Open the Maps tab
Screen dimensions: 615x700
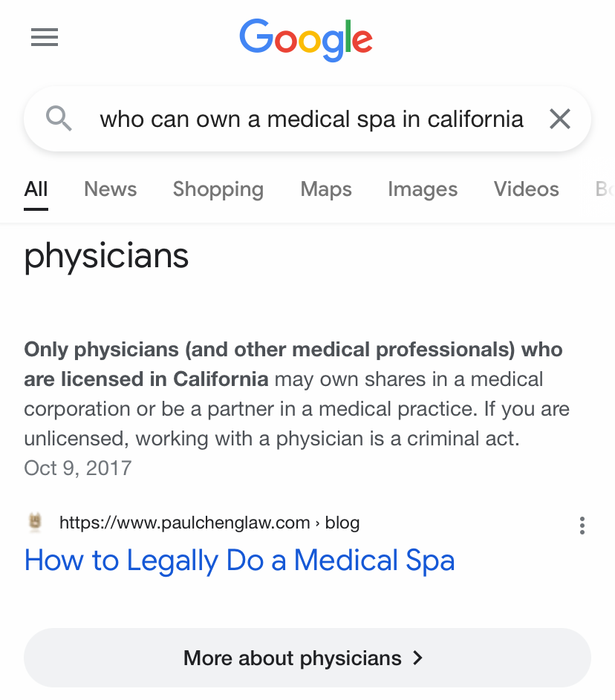(x=326, y=189)
